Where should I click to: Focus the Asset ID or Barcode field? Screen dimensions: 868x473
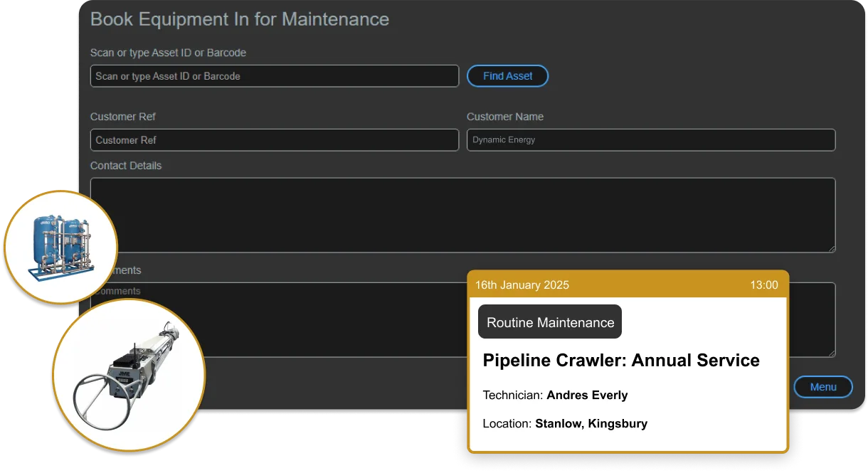[x=274, y=76]
